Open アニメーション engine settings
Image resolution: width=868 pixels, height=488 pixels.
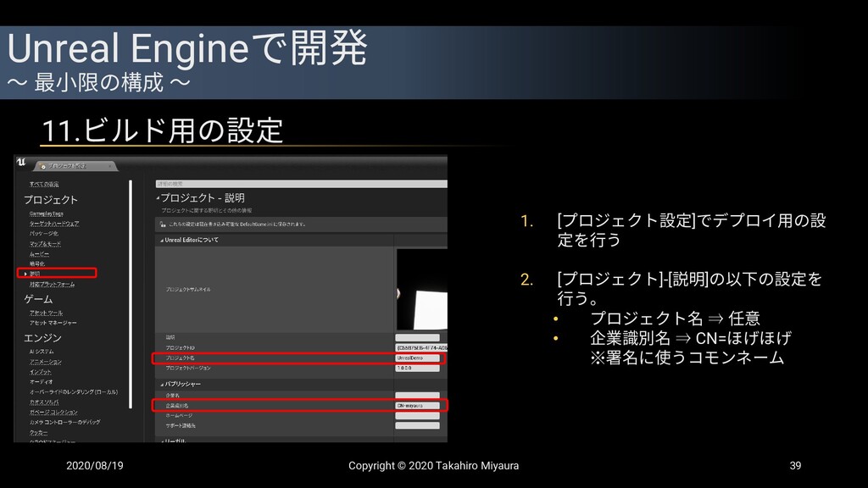tap(46, 362)
